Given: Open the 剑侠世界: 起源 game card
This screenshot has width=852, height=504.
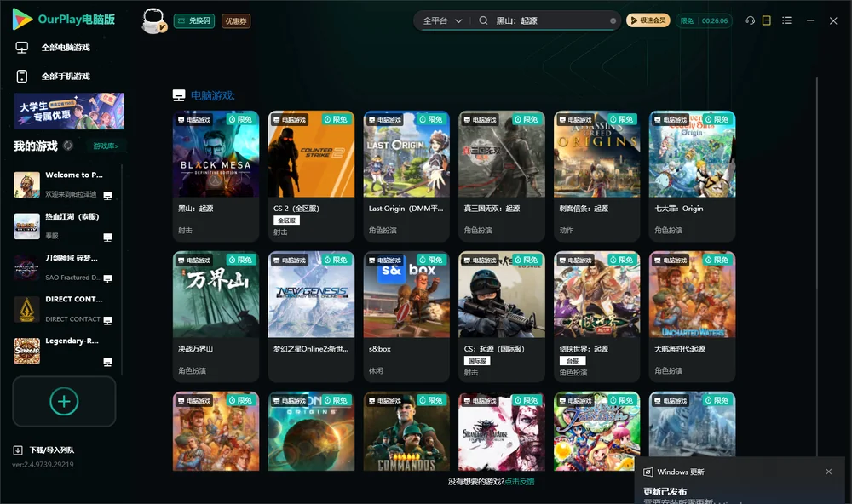Looking at the screenshot, I should (x=596, y=317).
